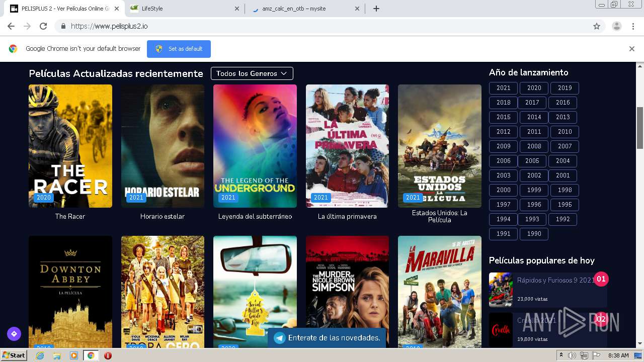Filter by year 2019
This screenshot has height=362, width=644.
pos(565,88)
